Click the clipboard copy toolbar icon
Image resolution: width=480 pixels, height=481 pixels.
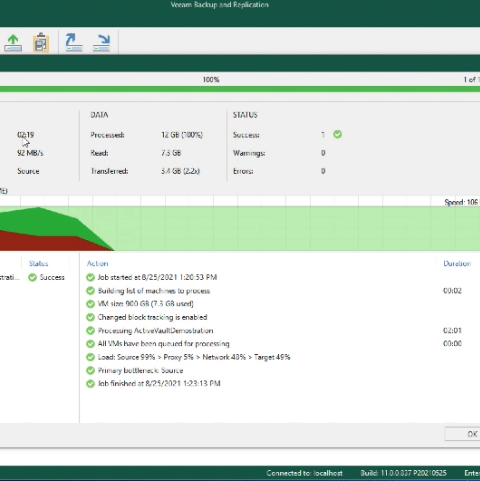coord(41,43)
